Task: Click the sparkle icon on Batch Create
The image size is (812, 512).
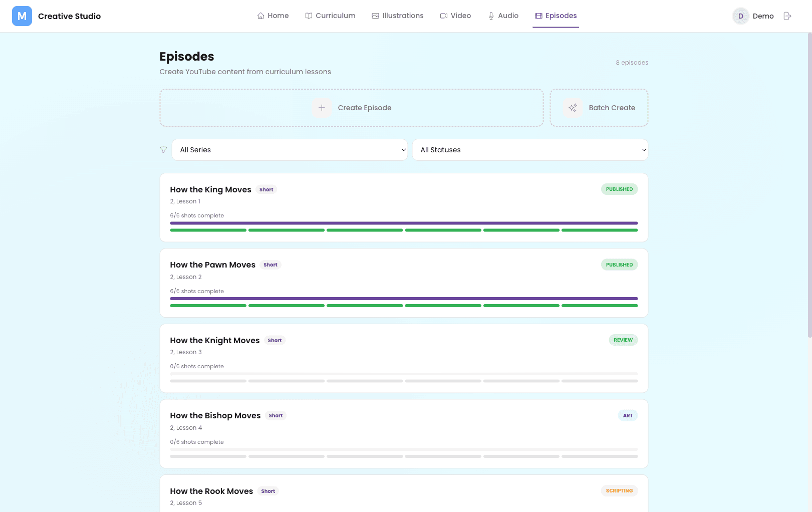Action: tap(573, 108)
